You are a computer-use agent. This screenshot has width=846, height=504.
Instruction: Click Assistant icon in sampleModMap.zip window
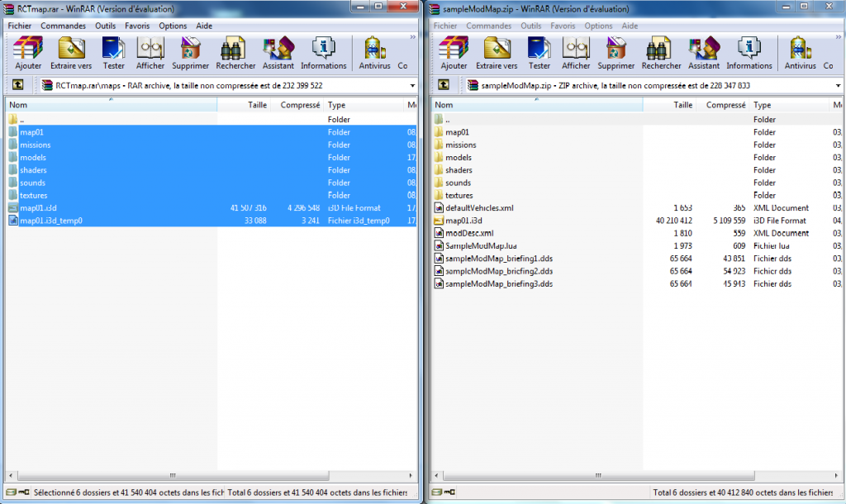pos(704,53)
